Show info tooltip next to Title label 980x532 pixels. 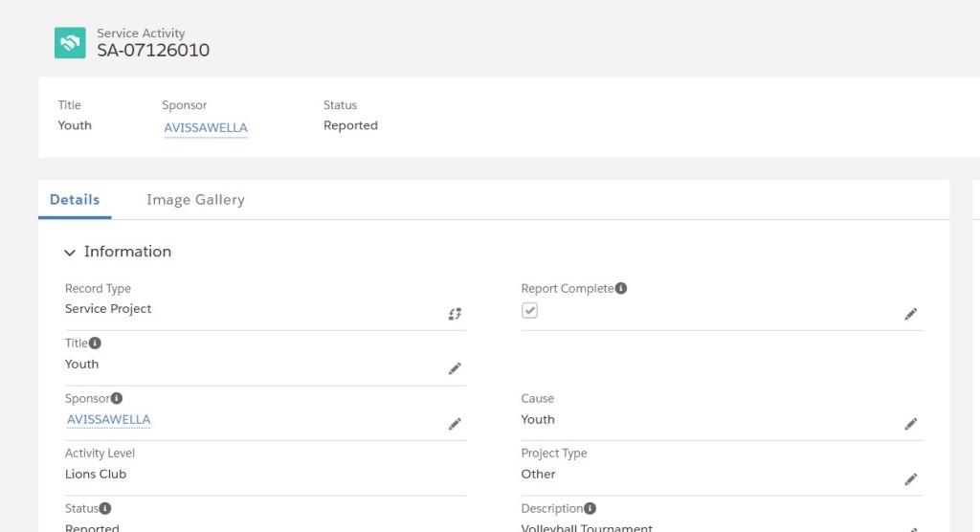pyautogui.click(x=95, y=344)
